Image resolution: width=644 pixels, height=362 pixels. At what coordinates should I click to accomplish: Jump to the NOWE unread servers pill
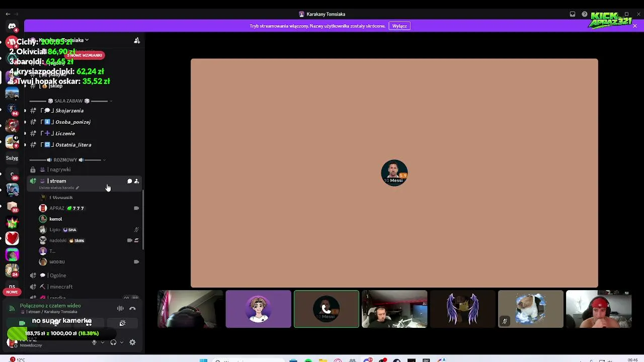[x=12, y=292]
